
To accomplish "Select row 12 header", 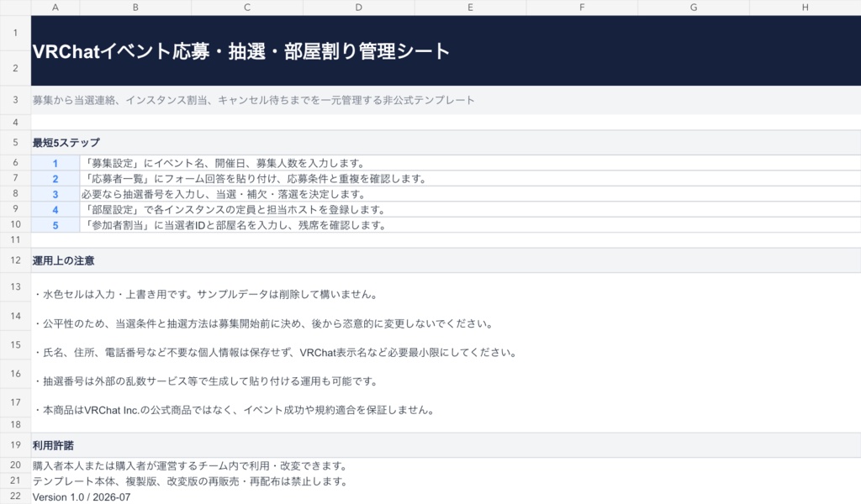I will tap(15, 260).
